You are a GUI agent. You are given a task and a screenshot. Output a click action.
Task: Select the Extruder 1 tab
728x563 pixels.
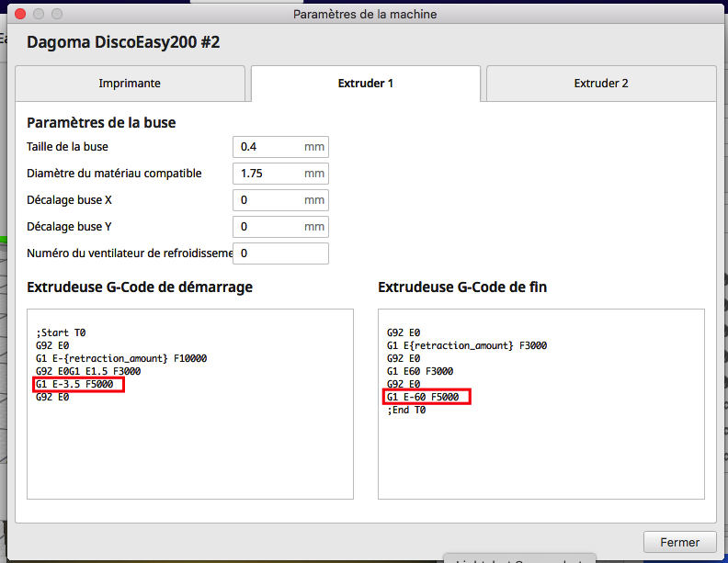coord(366,84)
